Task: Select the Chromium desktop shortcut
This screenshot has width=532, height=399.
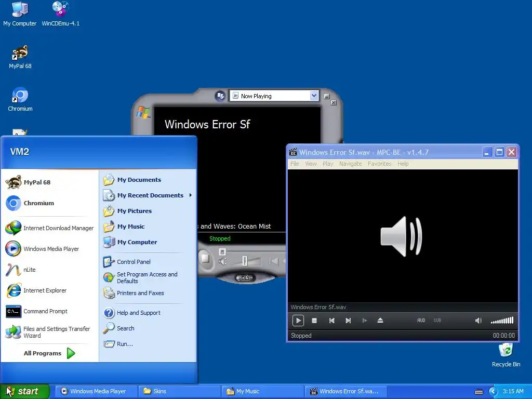Action: [20, 99]
